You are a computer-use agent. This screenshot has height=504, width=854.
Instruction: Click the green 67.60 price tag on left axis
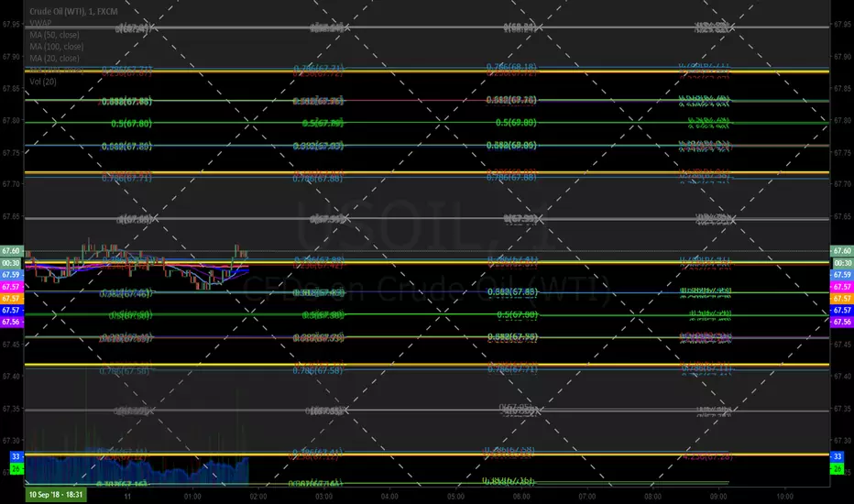tap(11, 251)
